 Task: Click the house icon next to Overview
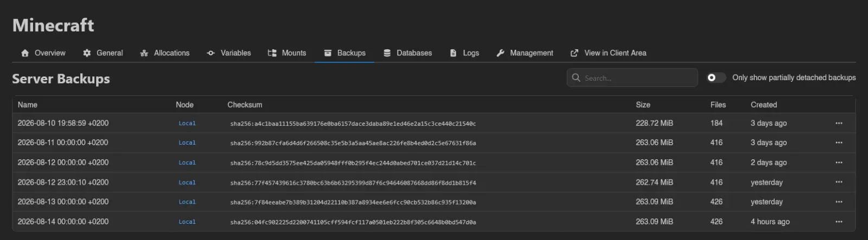[25, 53]
